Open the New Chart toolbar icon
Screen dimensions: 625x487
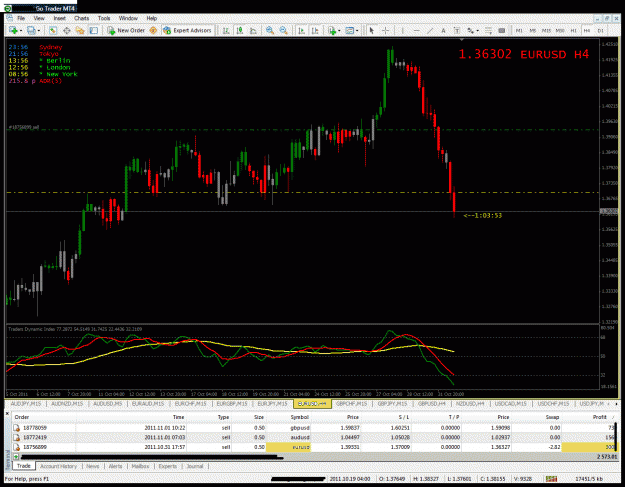pos(13,30)
